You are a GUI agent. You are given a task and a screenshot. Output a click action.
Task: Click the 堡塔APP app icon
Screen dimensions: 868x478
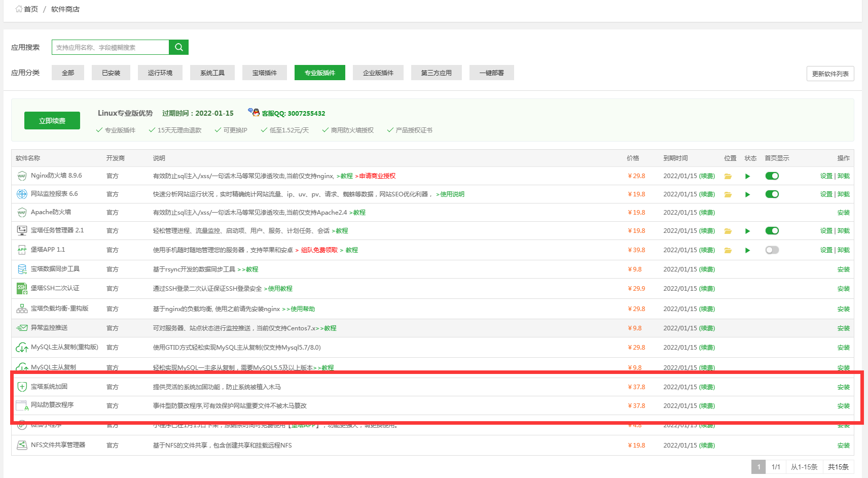(22, 250)
